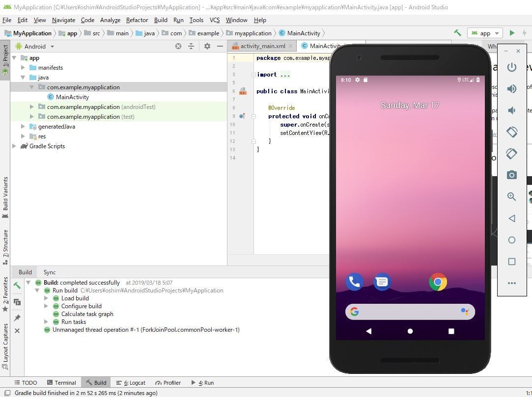
Task: Tap the on-screen Back navigation button
Action: click(369, 331)
